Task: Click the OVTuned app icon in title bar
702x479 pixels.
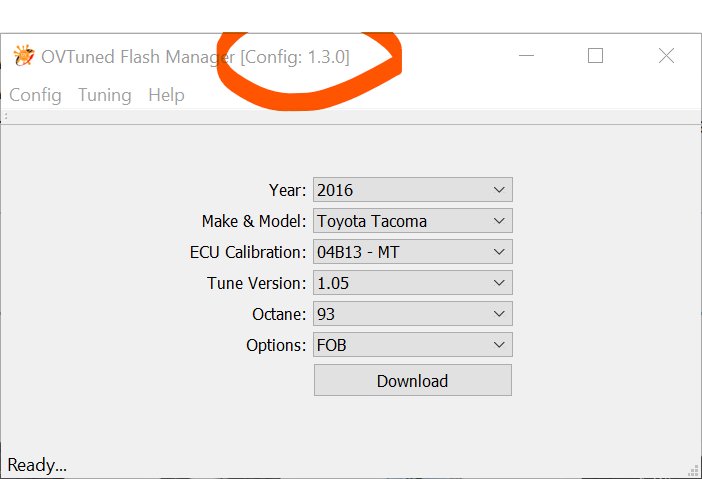Action: point(24,56)
